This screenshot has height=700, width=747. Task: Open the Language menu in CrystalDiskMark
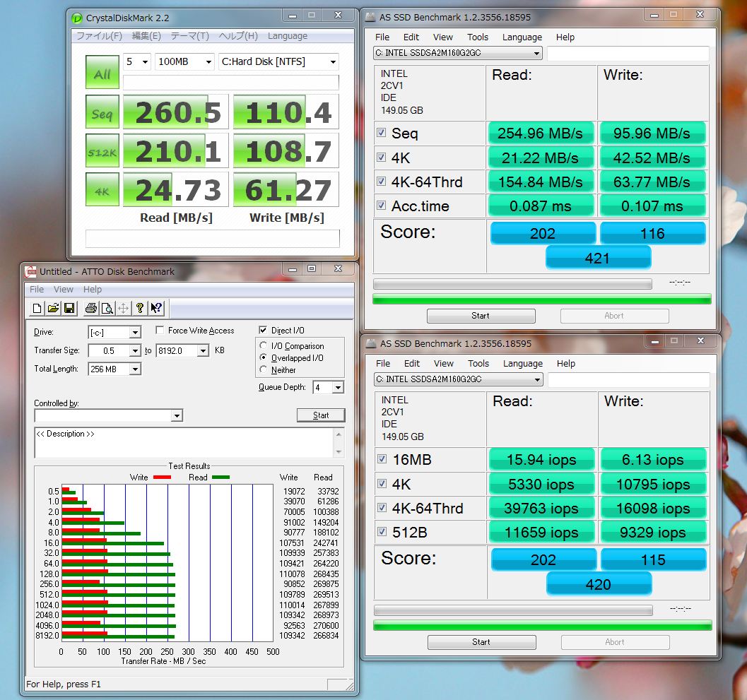coord(287,36)
